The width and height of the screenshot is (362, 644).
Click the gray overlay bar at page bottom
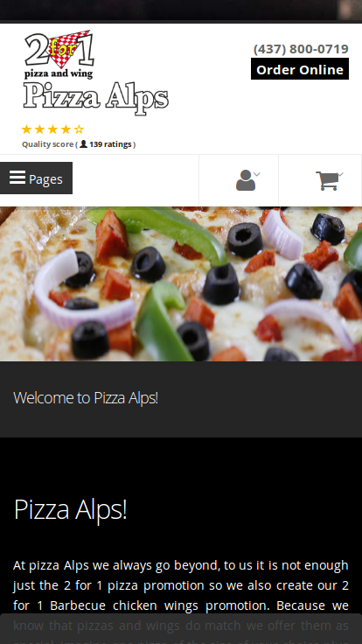[x=181, y=629]
